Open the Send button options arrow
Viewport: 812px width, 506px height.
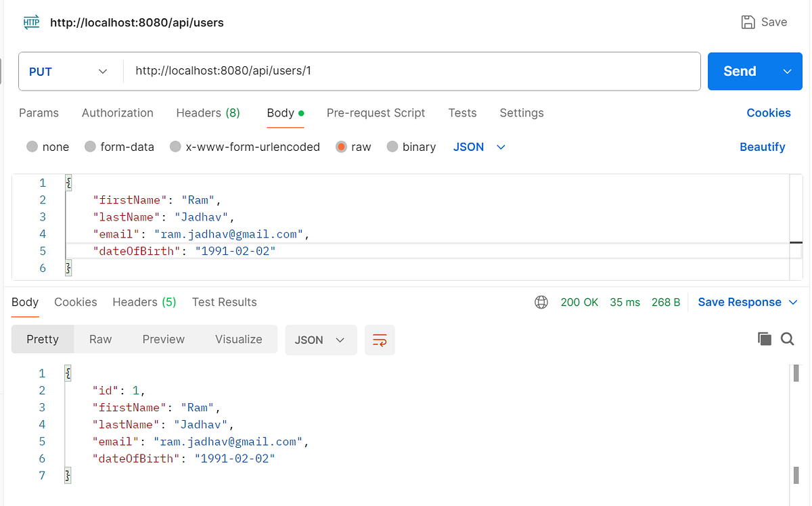point(788,71)
